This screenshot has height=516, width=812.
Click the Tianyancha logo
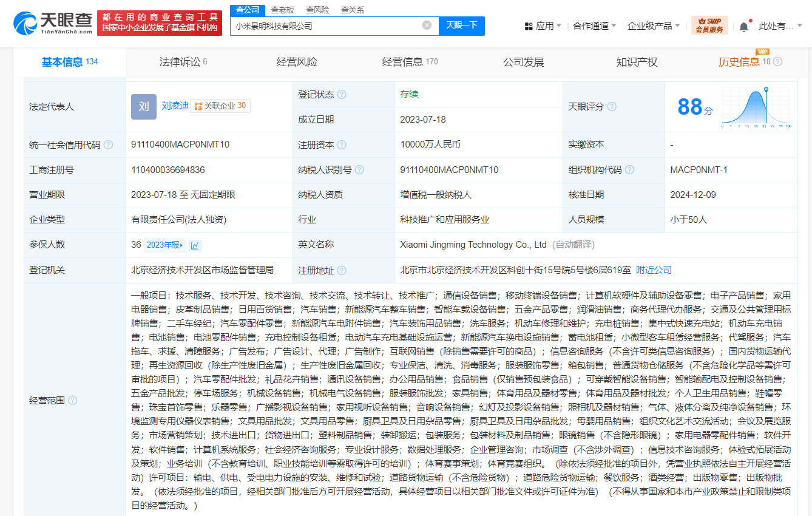(53, 22)
